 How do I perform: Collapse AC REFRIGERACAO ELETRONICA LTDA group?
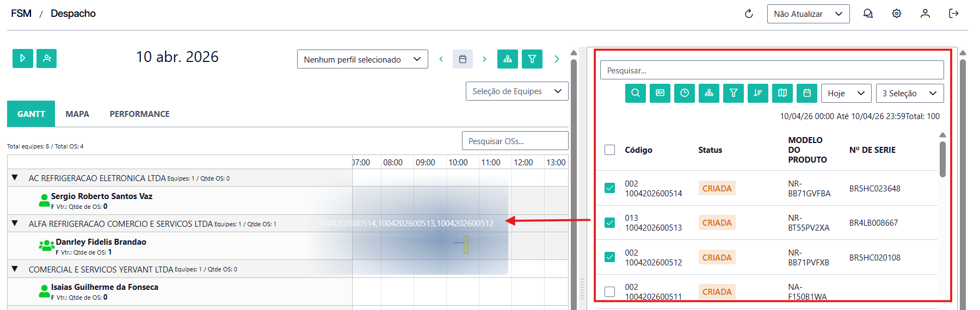pos(15,178)
